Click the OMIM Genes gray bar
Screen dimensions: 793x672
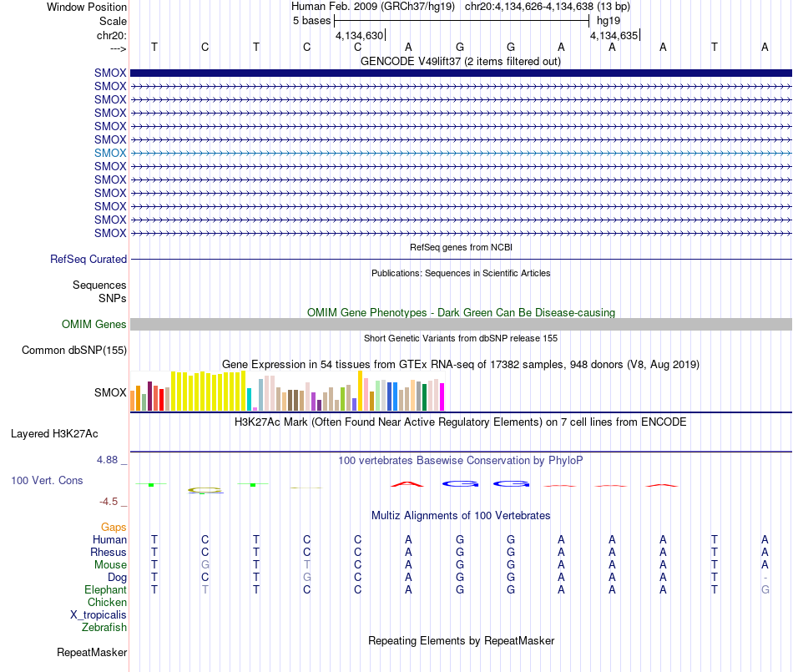461,324
